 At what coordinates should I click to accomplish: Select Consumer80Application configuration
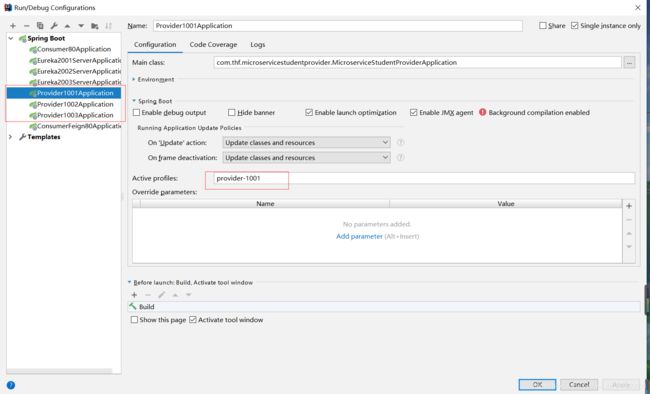pyautogui.click(x=74, y=49)
